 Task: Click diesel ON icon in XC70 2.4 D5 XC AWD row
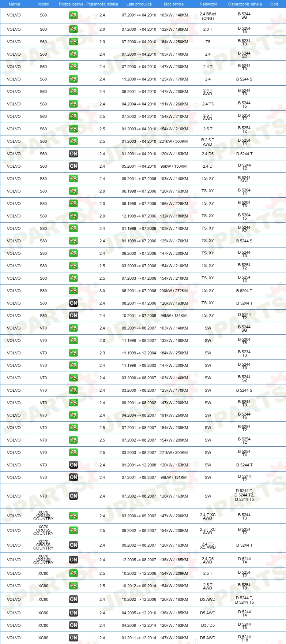click(74, 545)
